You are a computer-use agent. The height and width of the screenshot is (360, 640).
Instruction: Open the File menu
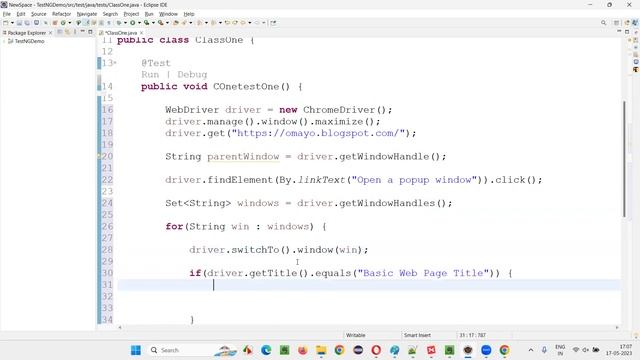[x=7, y=14]
